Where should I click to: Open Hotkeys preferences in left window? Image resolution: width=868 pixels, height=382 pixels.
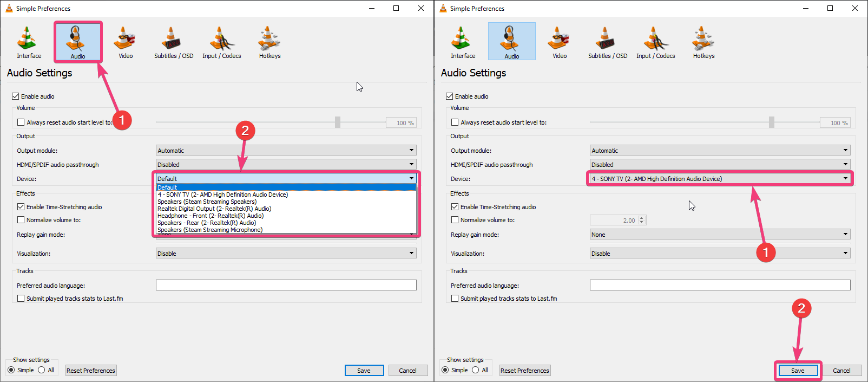pyautogui.click(x=269, y=42)
